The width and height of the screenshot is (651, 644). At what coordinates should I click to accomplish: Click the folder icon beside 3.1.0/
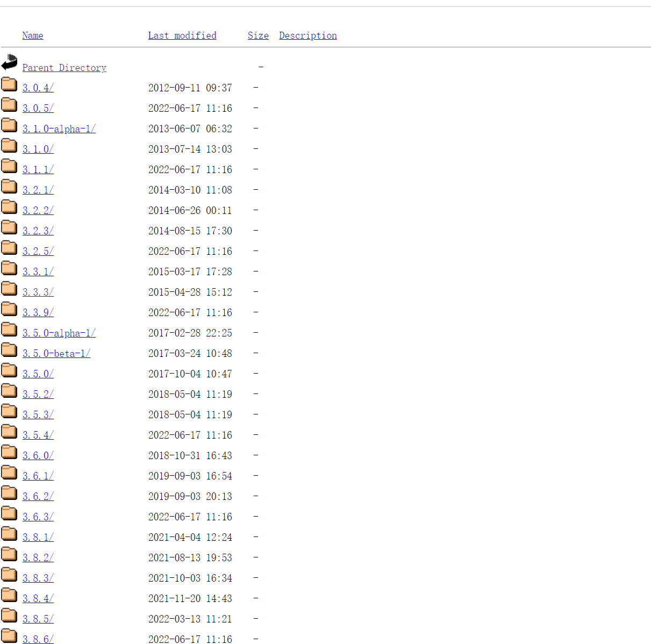tap(9, 145)
